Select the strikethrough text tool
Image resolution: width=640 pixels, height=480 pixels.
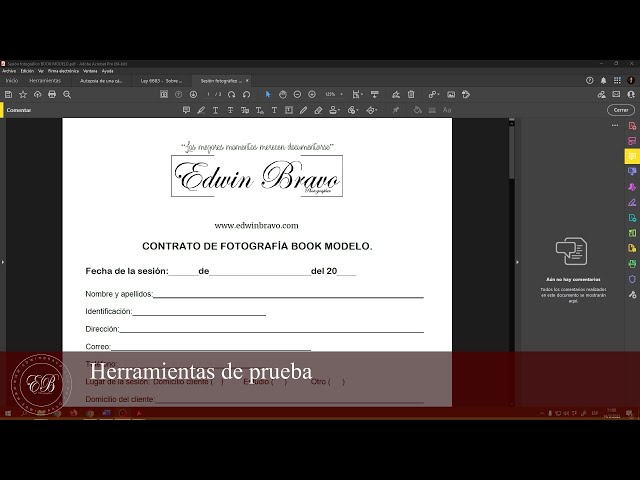[x=230, y=110]
